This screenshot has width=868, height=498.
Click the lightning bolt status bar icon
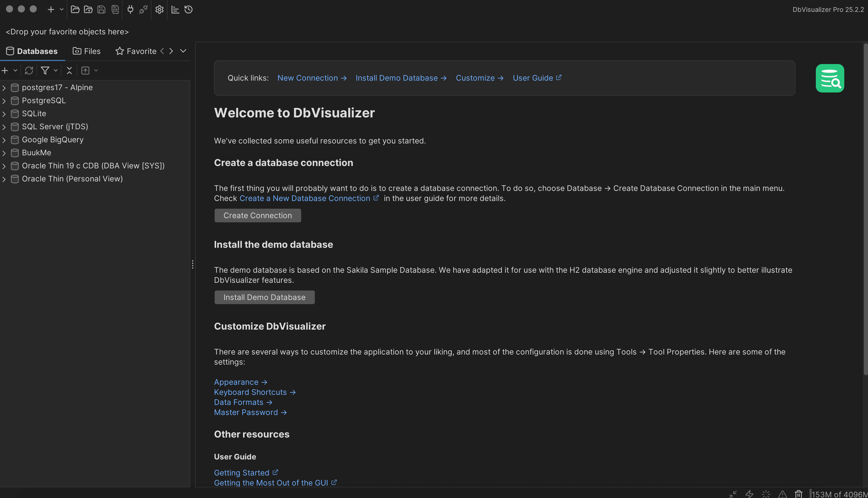click(749, 494)
